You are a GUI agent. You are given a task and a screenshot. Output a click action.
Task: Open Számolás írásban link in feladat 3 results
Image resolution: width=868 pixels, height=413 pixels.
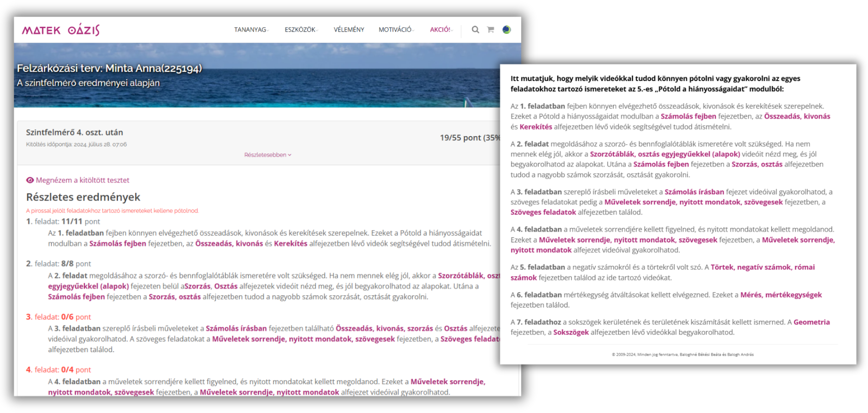tap(236, 328)
